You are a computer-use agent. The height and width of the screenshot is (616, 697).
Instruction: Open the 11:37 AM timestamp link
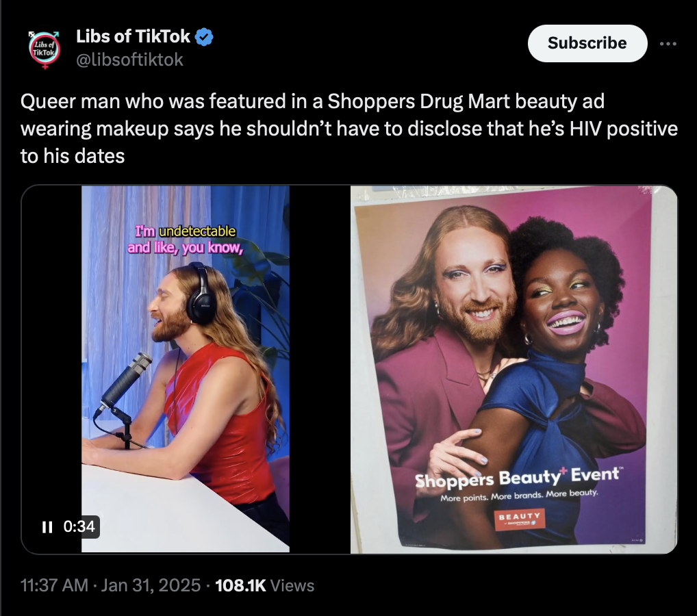(x=54, y=585)
